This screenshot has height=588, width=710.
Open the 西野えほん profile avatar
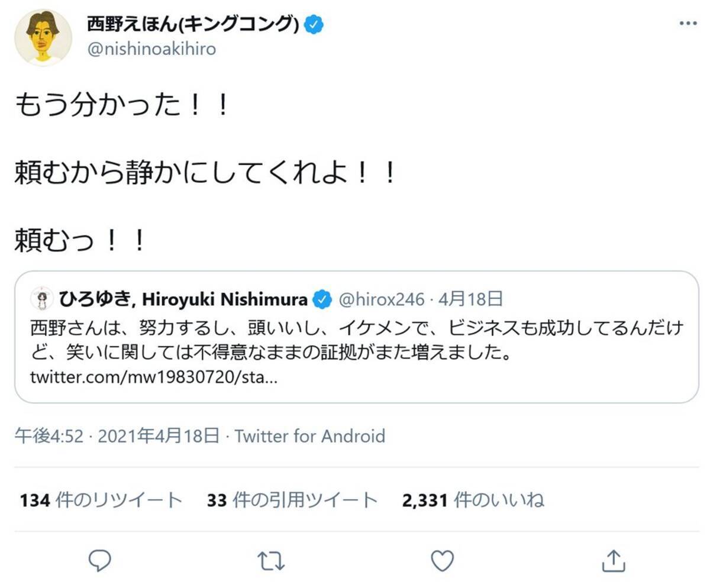click(x=43, y=38)
